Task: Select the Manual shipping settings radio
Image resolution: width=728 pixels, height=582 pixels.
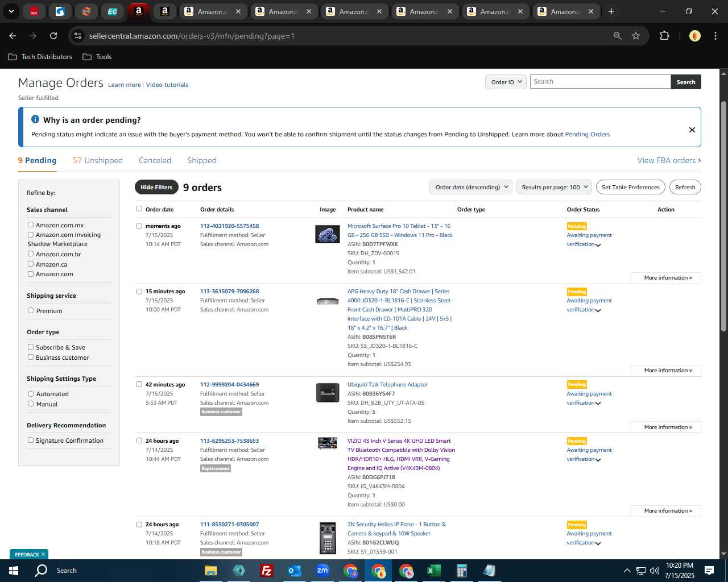Action: (31, 404)
